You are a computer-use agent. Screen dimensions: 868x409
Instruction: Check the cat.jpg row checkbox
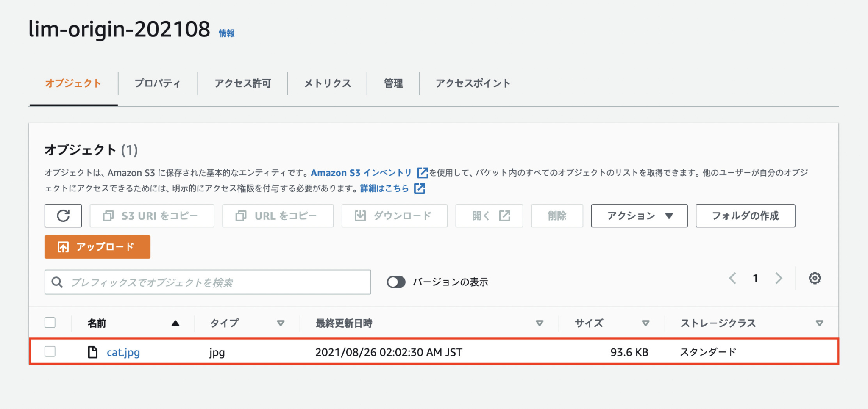[x=50, y=351]
